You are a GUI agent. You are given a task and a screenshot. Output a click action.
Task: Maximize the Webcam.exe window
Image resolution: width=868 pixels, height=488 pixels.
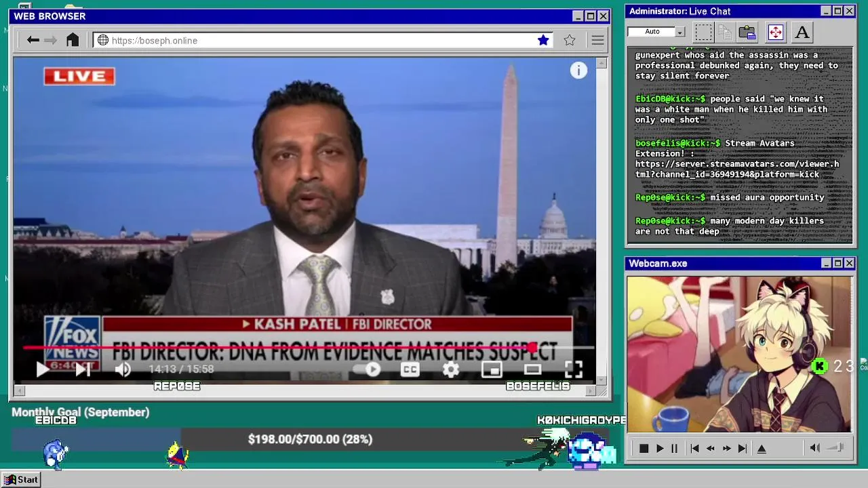[837, 263]
